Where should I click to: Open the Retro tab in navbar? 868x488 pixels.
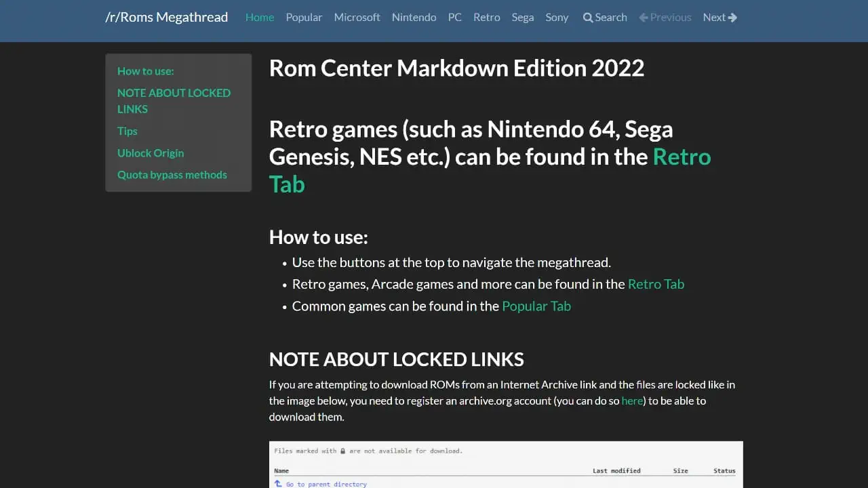[x=487, y=17]
